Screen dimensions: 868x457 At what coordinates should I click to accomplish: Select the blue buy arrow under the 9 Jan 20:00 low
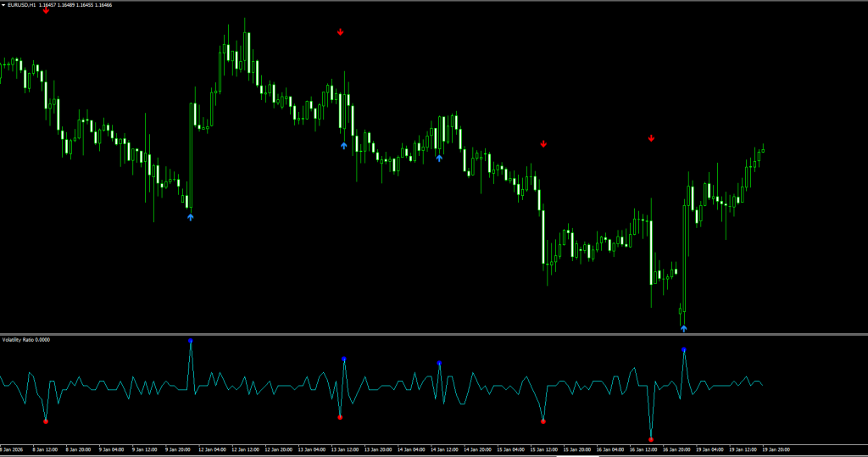(x=191, y=217)
